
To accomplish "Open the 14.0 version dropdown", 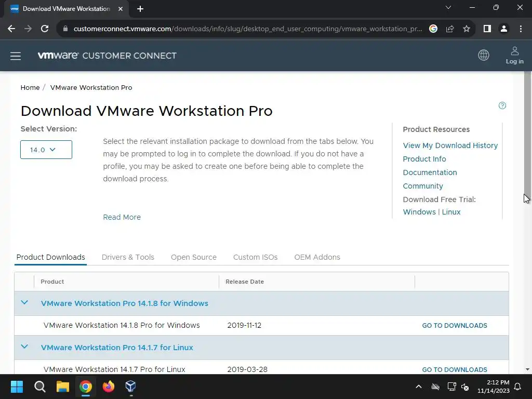I will click(x=46, y=150).
